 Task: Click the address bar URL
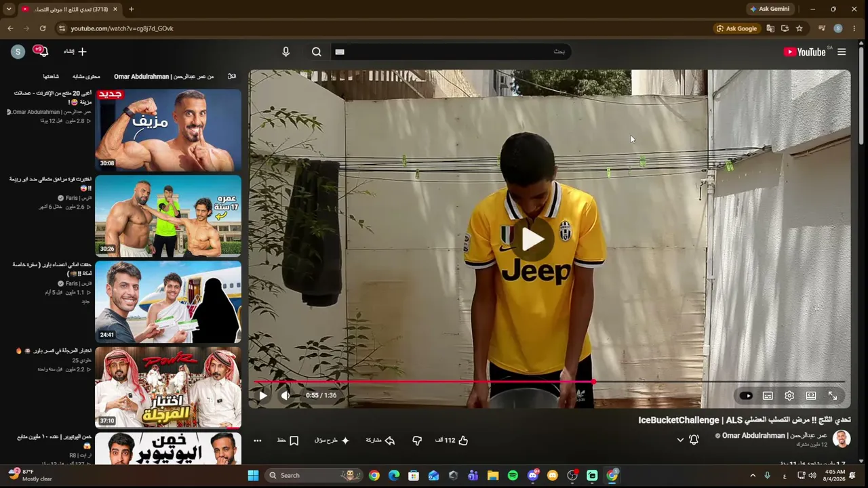pos(122,28)
